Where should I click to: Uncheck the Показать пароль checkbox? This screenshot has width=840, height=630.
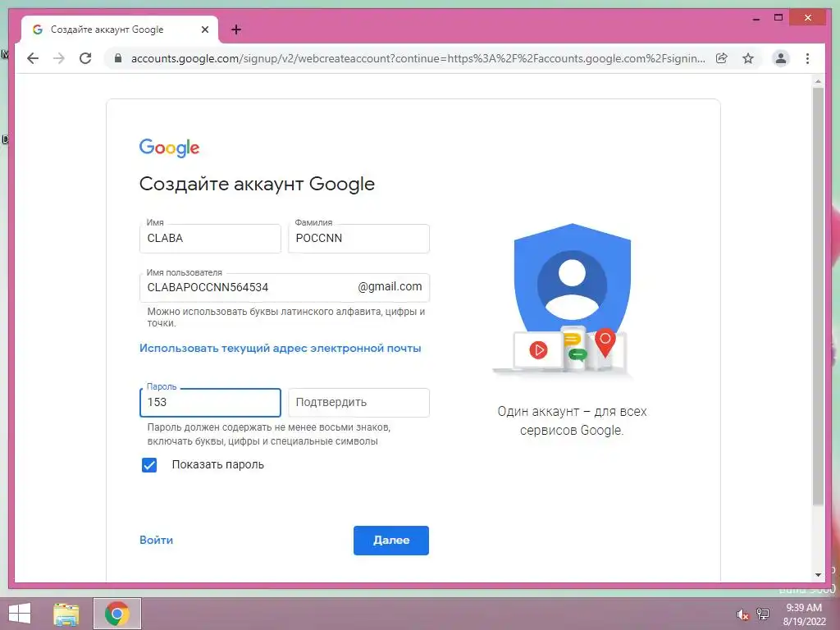point(149,465)
